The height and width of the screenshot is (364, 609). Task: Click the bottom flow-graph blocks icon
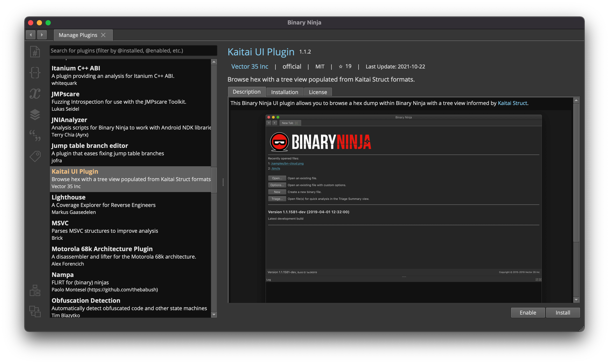coord(35,311)
